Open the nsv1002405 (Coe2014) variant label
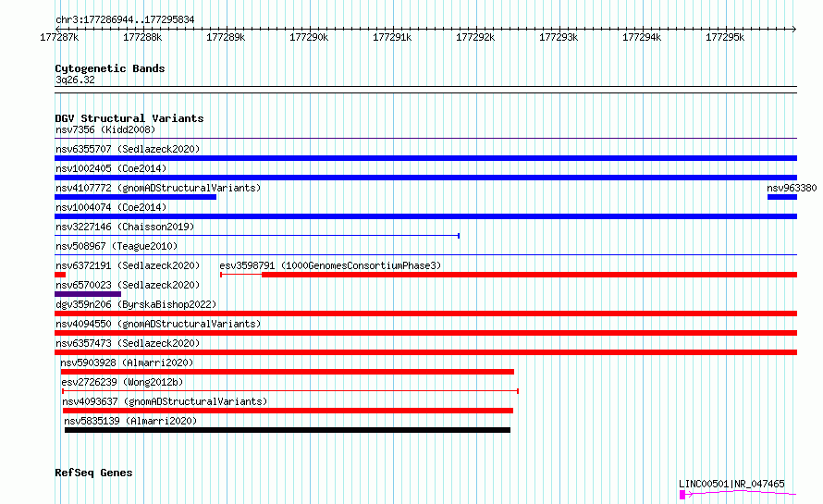This screenshot has width=823, height=504. [111, 168]
